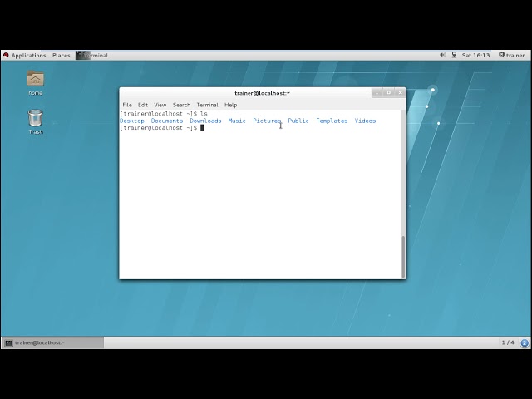Open the Terminal menu in menu bar
This screenshot has width=532, height=399.
coord(207,105)
